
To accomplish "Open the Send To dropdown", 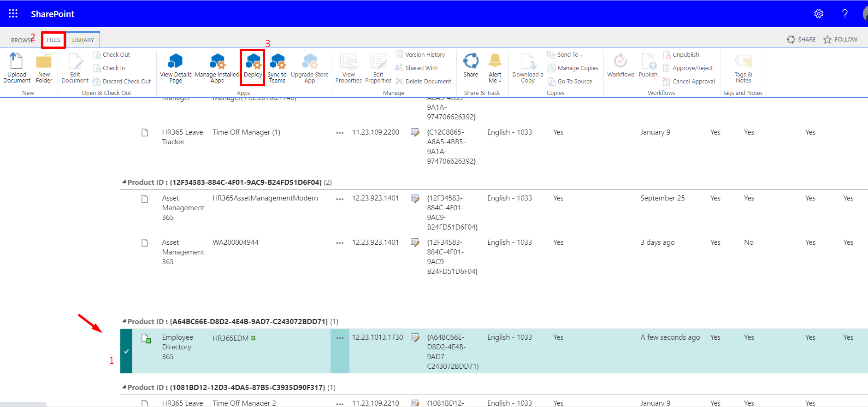I will click(565, 54).
